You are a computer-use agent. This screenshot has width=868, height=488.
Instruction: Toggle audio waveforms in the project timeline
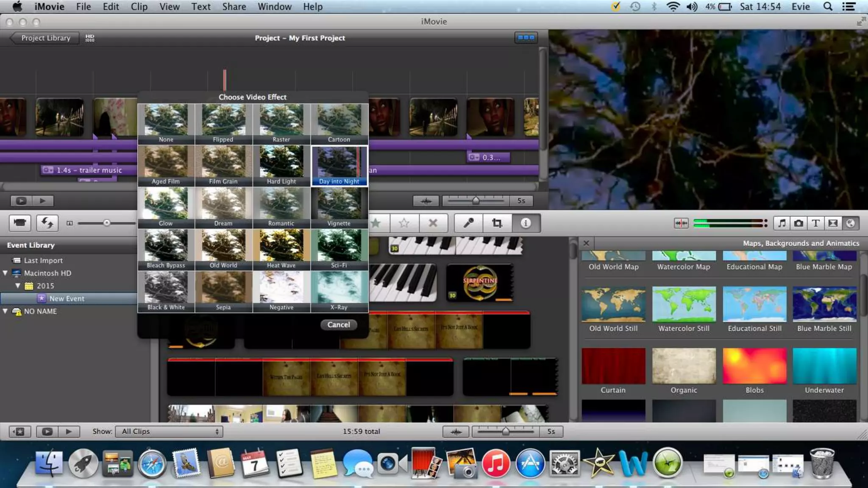point(426,201)
